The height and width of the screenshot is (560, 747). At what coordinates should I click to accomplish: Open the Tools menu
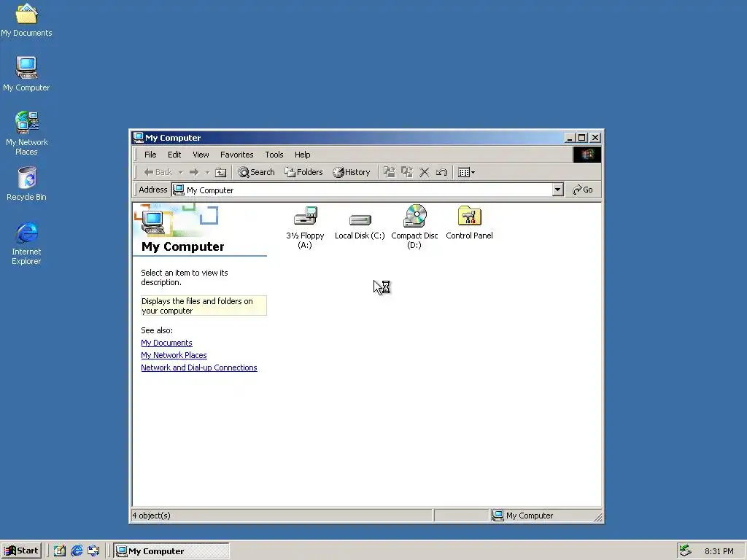coord(274,155)
